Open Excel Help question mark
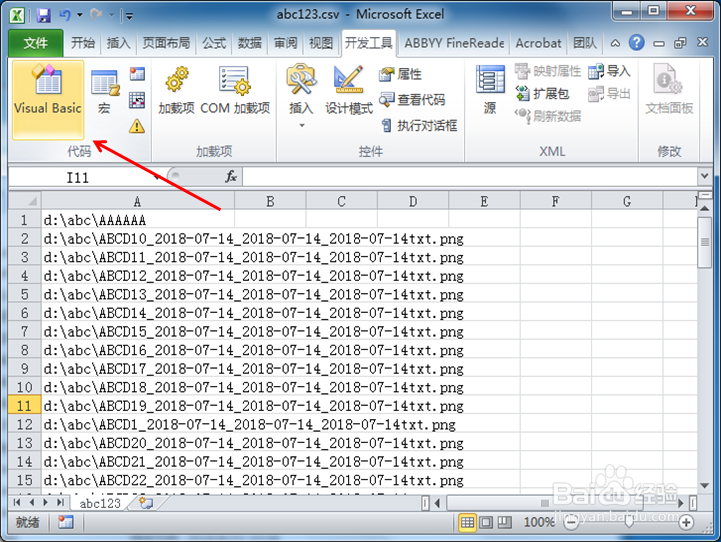Viewport: 721px width, 542px height. [636, 43]
